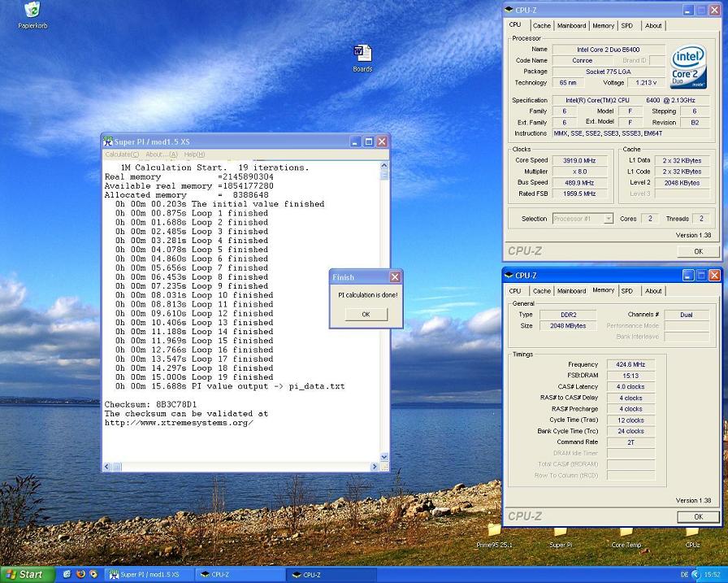Click the Voltage value 1.213 v
Viewport: 728px width, 583px height.
[646, 83]
